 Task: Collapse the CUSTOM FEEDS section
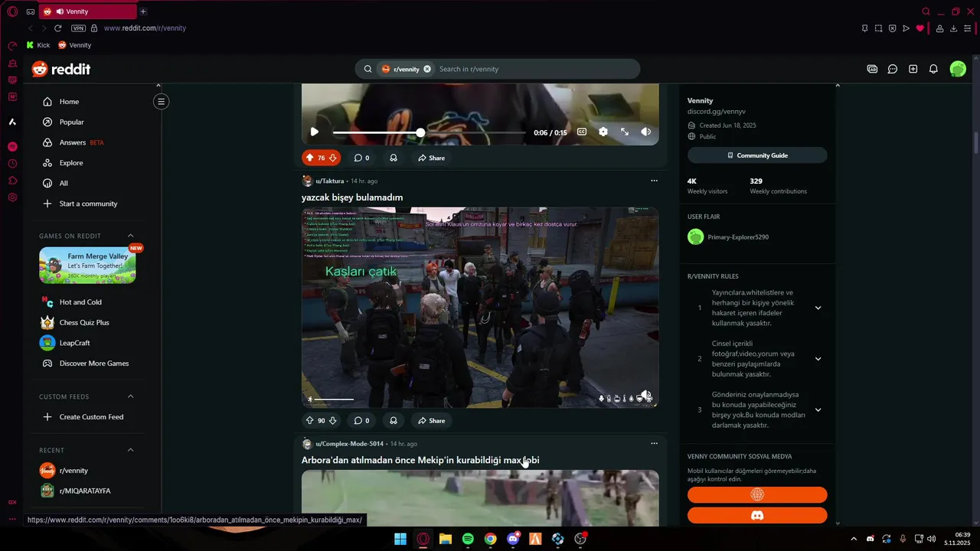point(130,396)
